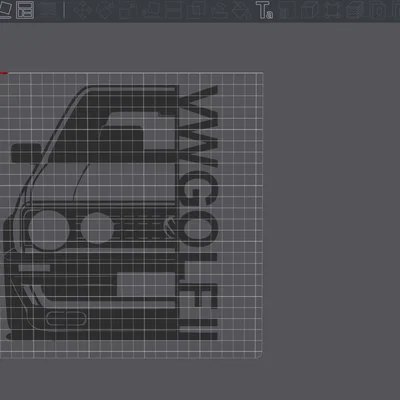Click the arrange layout icon with stacked panels
The width and height of the screenshot is (400, 400).
click(25, 10)
